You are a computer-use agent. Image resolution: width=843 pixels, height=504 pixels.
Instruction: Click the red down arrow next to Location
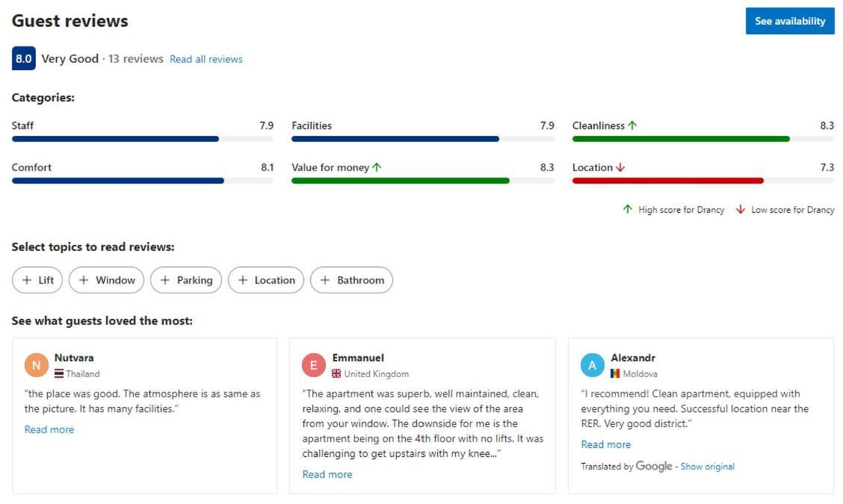tap(620, 167)
